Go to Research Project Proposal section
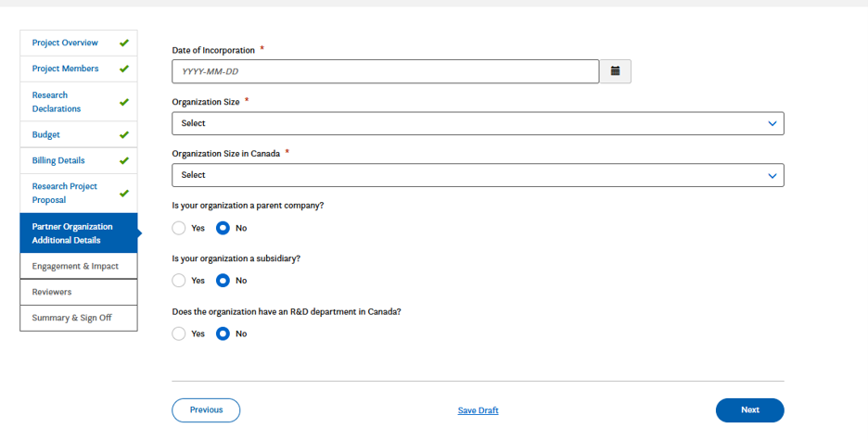This screenshot has height=440, width=868. 79,193
